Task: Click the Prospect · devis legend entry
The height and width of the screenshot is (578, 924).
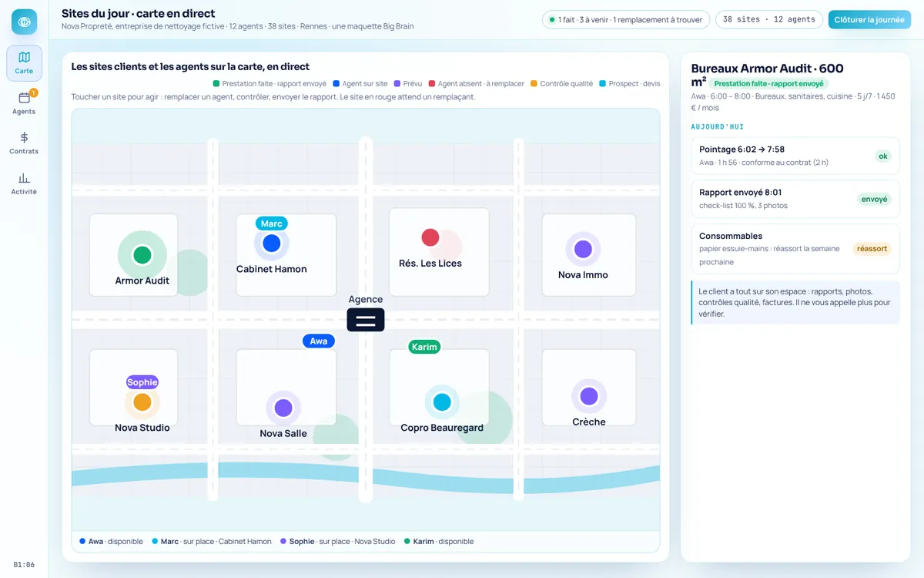Action: point(629,83)
